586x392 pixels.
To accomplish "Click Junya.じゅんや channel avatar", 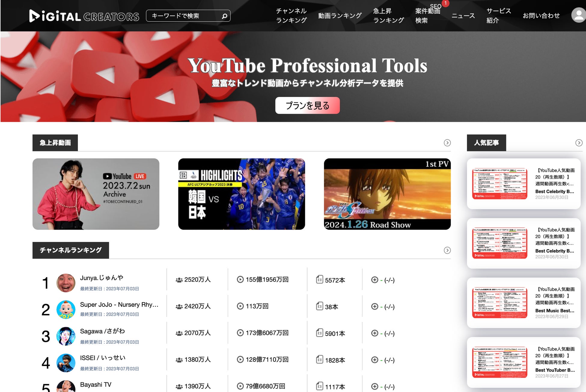I will click(66, 283).
